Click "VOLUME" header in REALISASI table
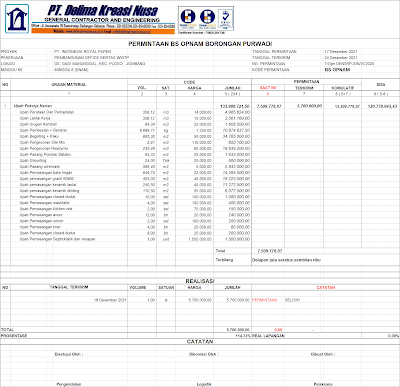Viewport: 400px width, 387px height. click(x=138, y=287)
